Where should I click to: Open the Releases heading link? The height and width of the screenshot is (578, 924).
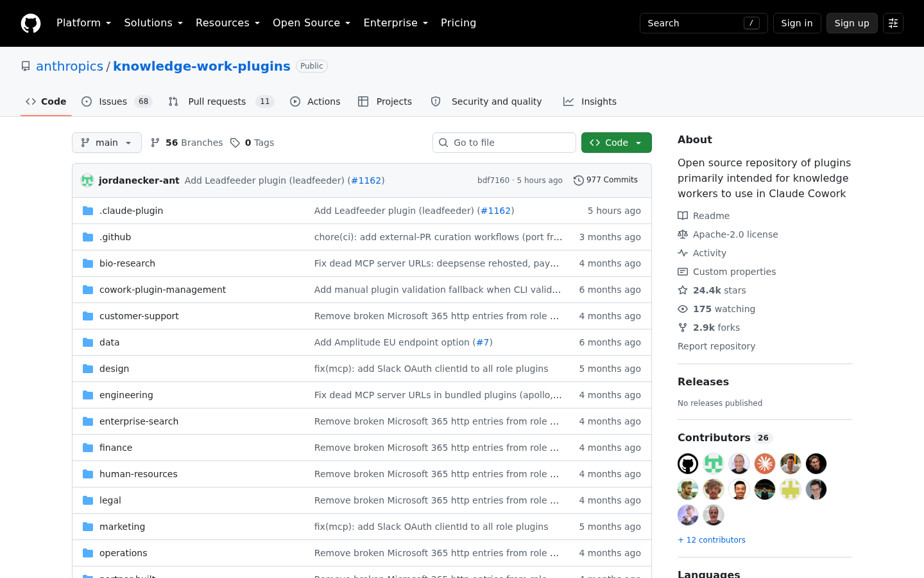point(703,381)
